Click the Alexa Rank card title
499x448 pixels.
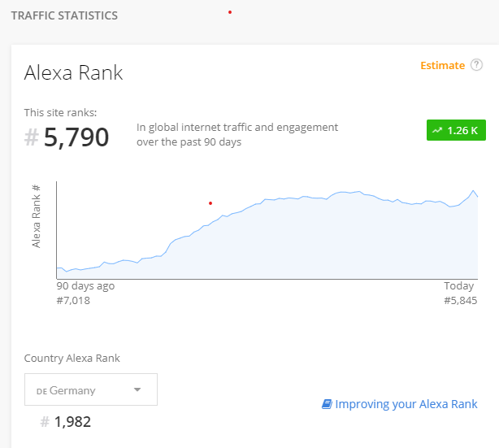[x=74, y=72]
